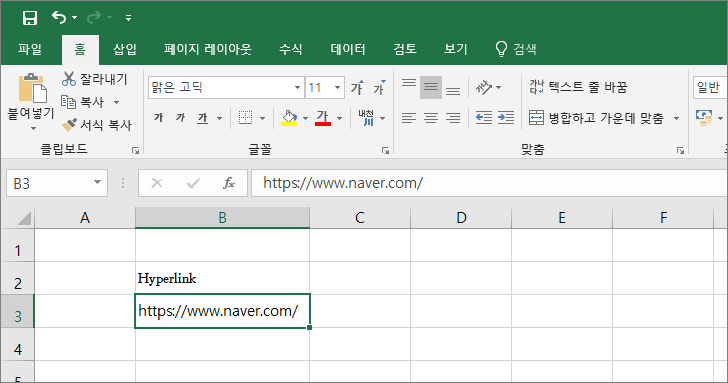This screenshot has width=728, height=383.
Task: Open the 클립보드 dialog launcher
Action: (x=135, y=150)
